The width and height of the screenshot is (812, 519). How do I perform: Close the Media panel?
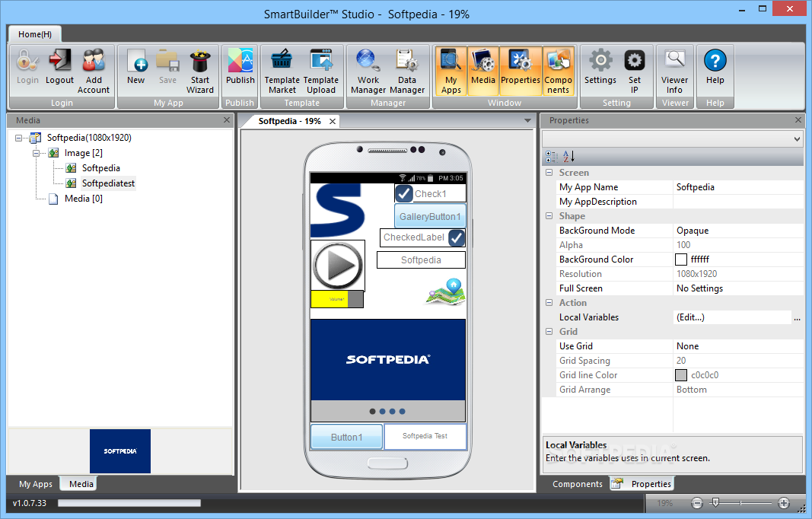(226, 120)
